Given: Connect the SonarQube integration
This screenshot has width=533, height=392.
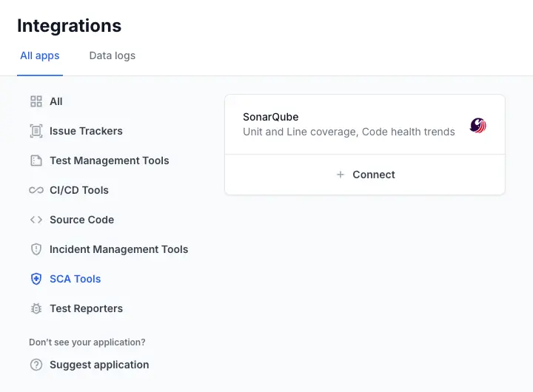Looking at the screenshot, I should pyautogui.click(x=365, y=175).
